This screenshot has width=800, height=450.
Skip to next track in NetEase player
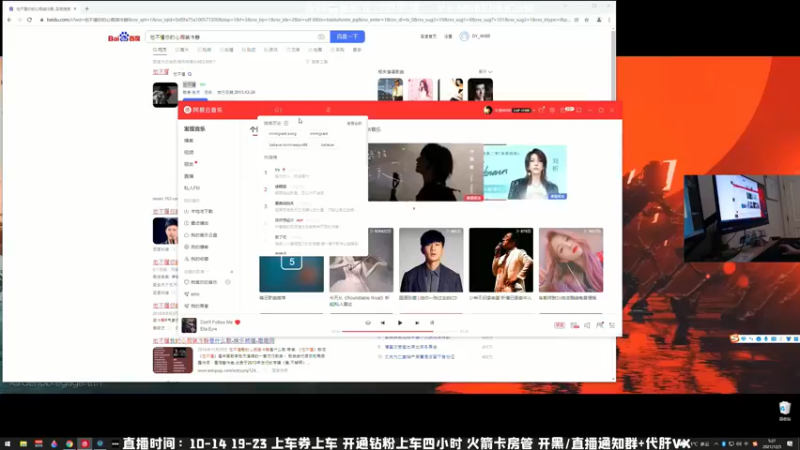point(417,322)
